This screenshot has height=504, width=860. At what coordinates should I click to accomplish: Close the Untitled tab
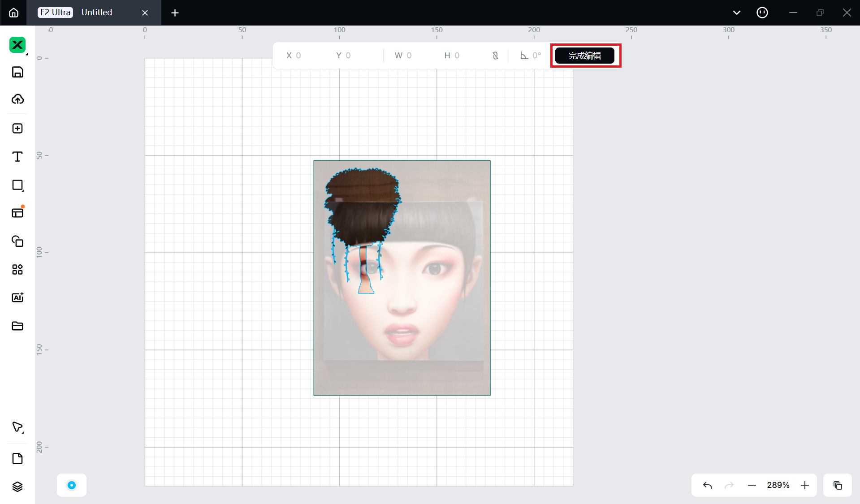(x=145, y=13)
